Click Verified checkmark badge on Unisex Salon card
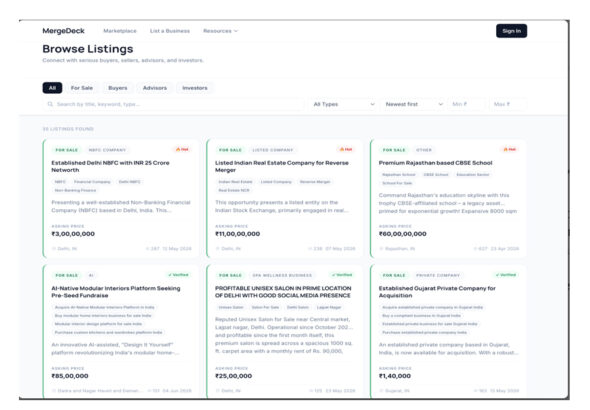The width and height of the screenshot is (590, 410). tap(342, 275)
